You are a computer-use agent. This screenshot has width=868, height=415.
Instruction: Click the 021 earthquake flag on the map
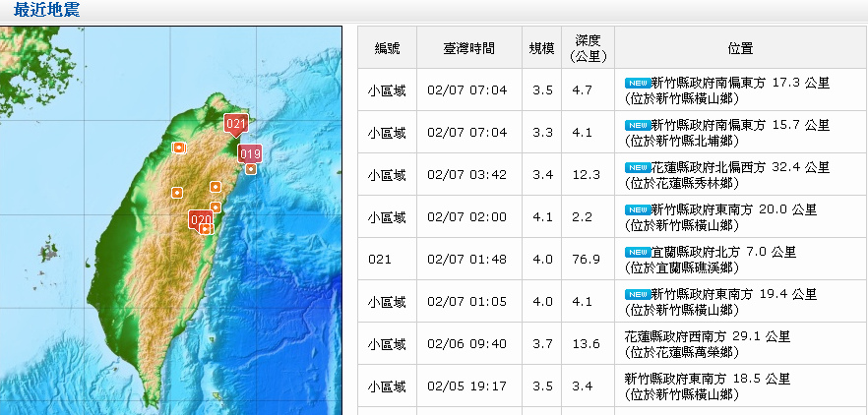point(235,125)
